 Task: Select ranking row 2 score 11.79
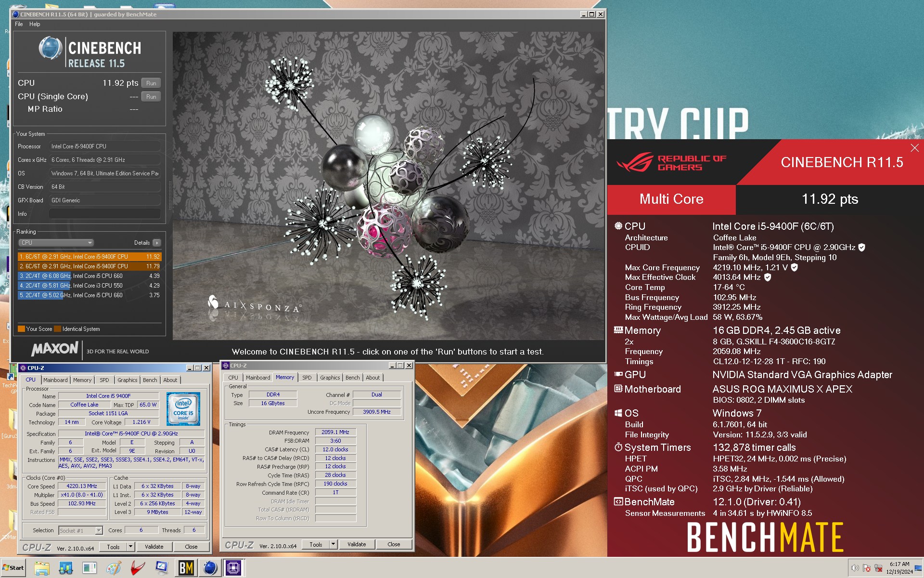coord(90,266)
